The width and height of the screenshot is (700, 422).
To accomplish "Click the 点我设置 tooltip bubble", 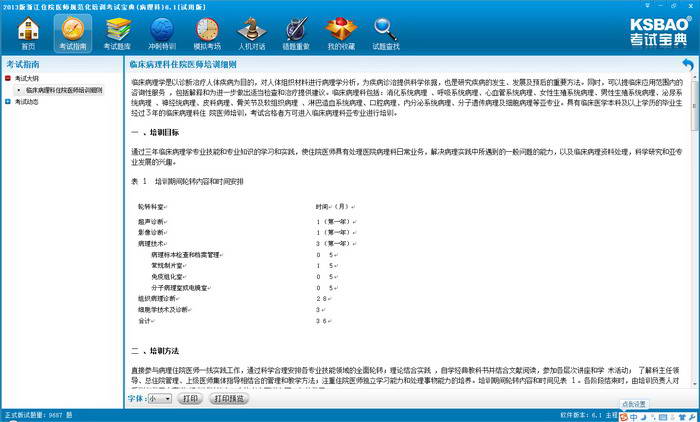I will 634,404.
